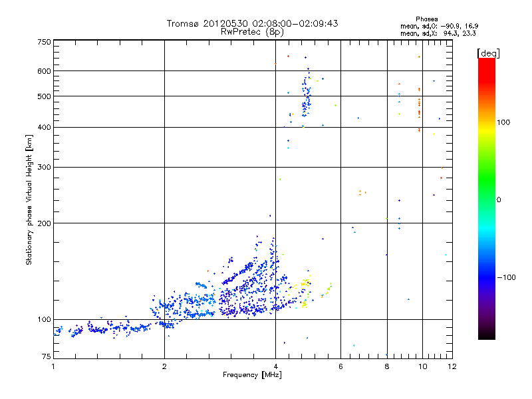Click the x-axis tick label '8'
532x399 pixels.
pos(387,366)
